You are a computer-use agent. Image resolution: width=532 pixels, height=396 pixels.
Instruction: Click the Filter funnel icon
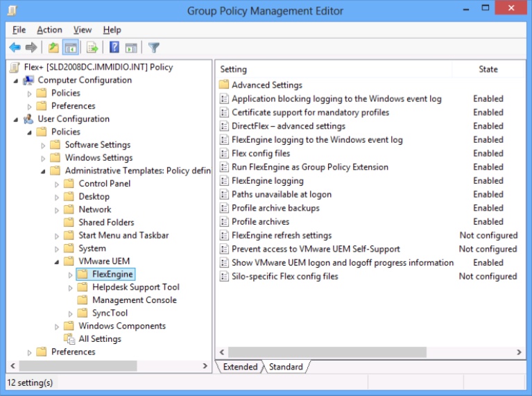click(154, 48)
